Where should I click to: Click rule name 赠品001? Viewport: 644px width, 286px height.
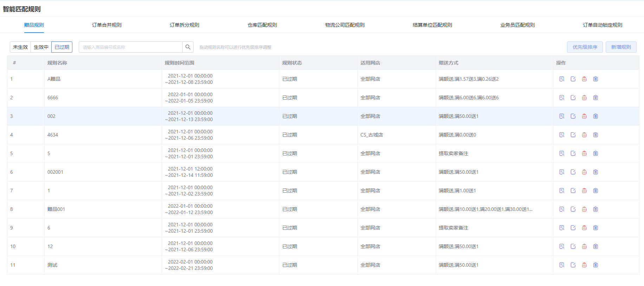coord(56,209)
